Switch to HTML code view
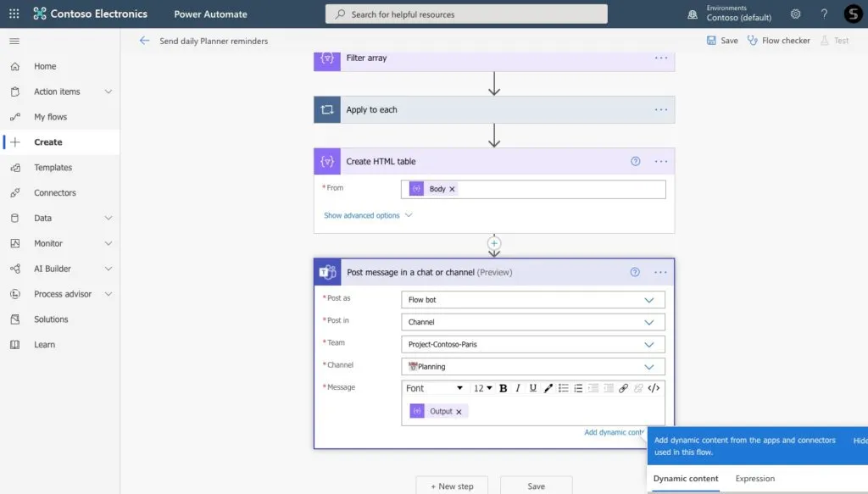 coord(654,388)
